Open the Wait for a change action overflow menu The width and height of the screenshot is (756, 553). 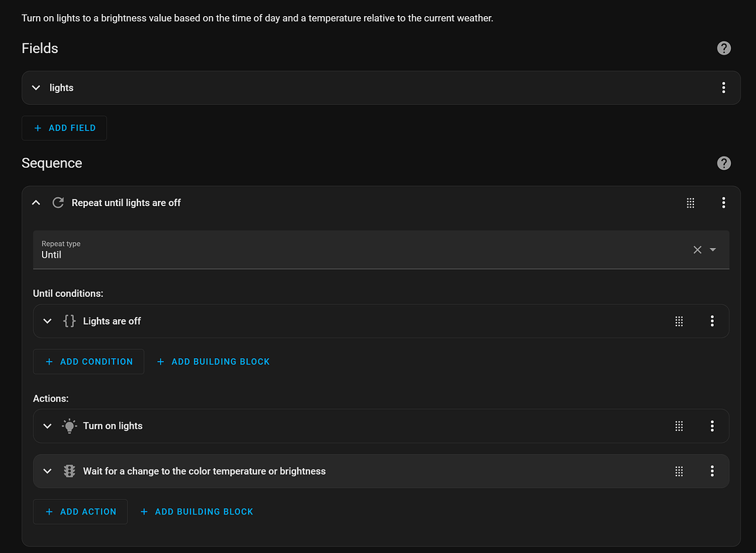712,471
